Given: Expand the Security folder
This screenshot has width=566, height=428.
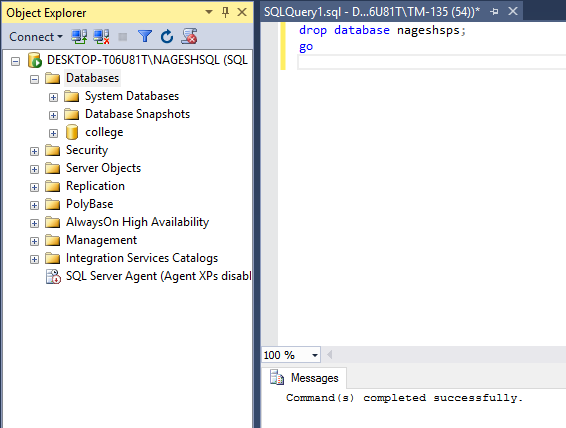Looking at the screenshot, I should pos(34,151).
